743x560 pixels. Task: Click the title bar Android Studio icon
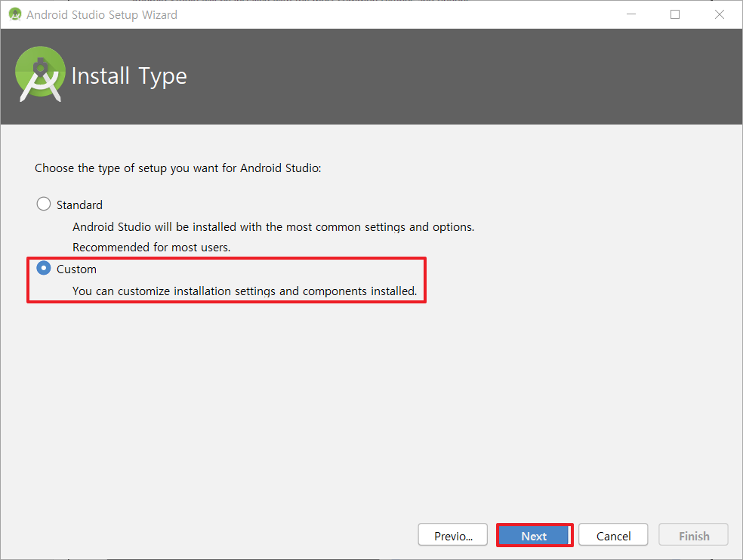point(15,14)
